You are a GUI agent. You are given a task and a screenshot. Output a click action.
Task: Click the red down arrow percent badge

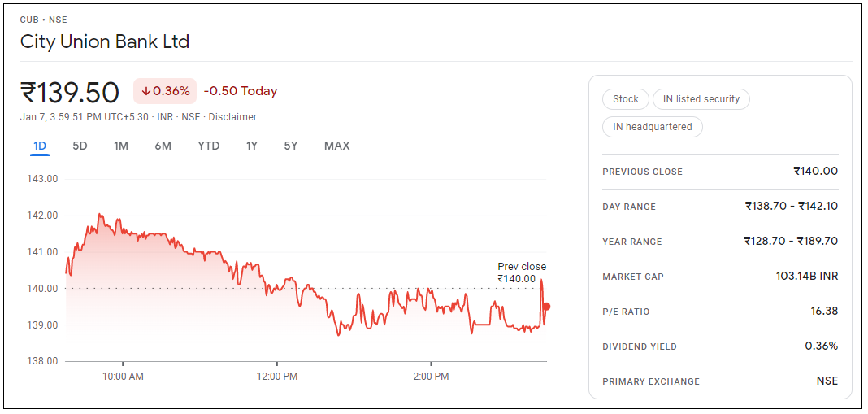pos(165,91)
